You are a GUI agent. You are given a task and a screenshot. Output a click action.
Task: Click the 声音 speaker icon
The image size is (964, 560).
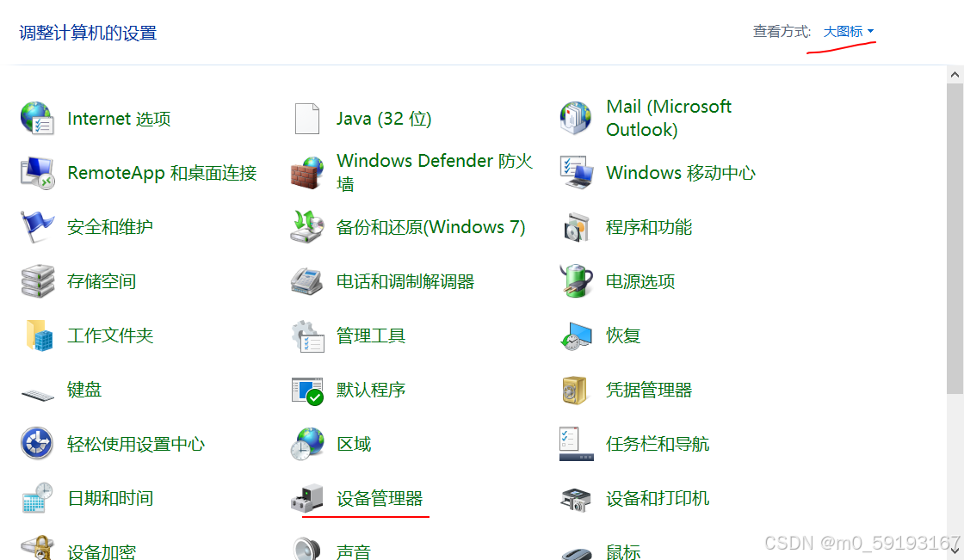[x=306, y=548]
